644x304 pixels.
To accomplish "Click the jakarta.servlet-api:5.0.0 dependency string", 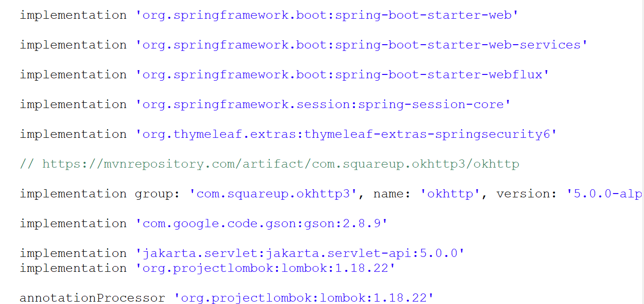I will tap(300, 253).
